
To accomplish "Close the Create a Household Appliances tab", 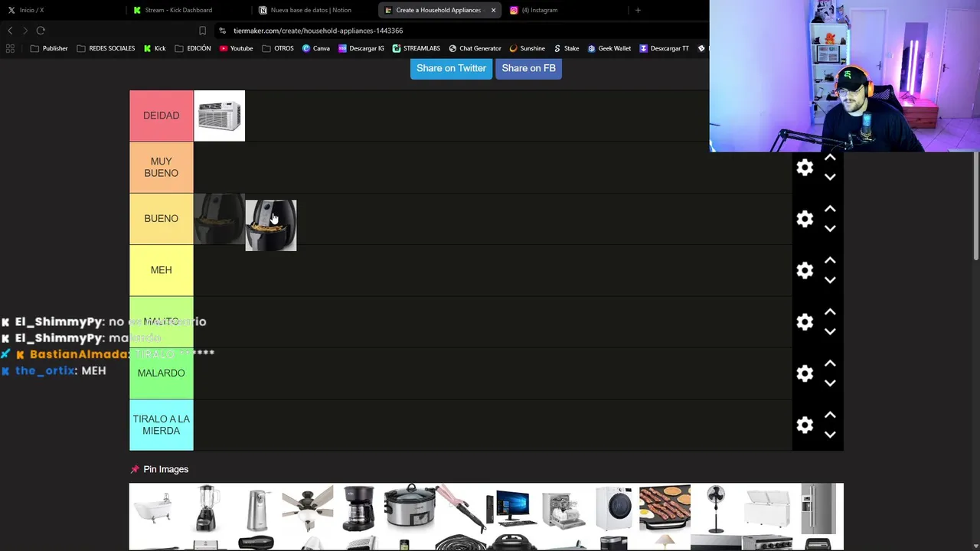I will 493,10.
